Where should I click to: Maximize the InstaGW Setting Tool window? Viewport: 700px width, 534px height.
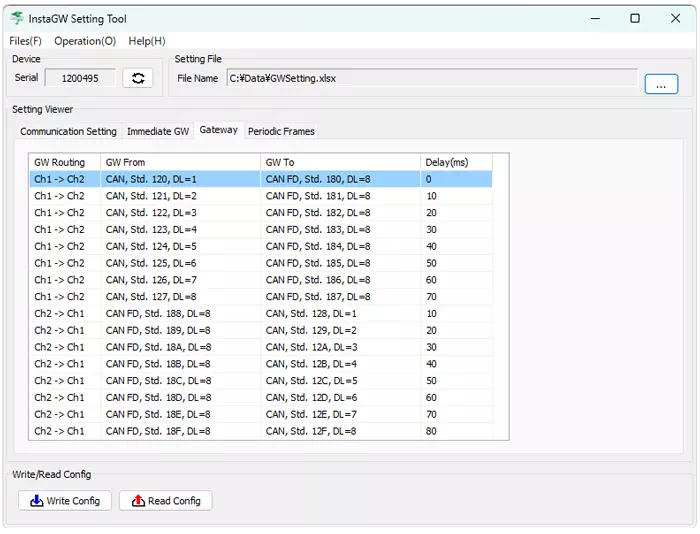pos(635,18)
